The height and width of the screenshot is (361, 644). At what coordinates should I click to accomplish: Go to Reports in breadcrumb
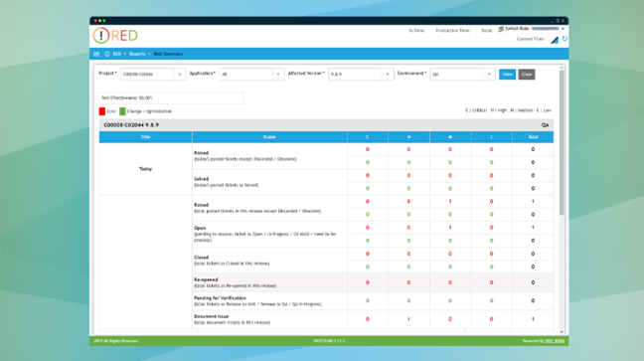tap(137, 54)
